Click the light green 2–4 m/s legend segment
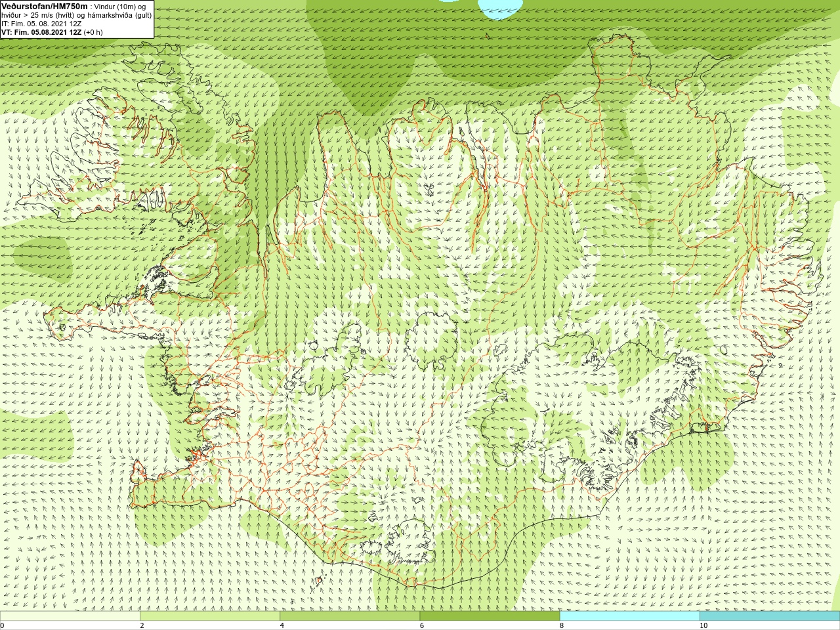840x630 pixels. tap(210, 616)
